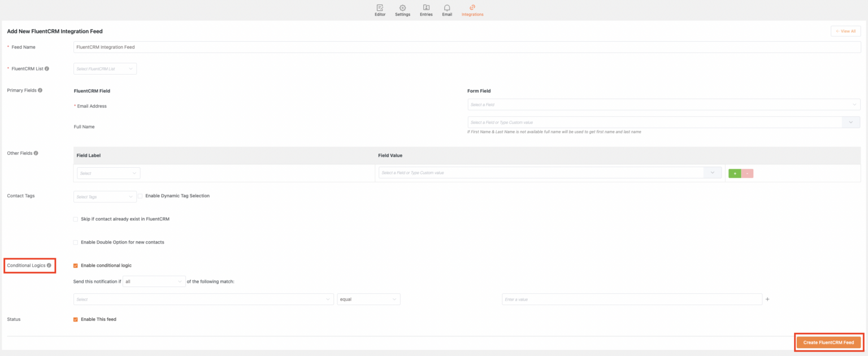Add another row with green plus icon
Image resolution: width=868 pixels, height=356 pixels.
pyautogui.click(x=734, y=173)
